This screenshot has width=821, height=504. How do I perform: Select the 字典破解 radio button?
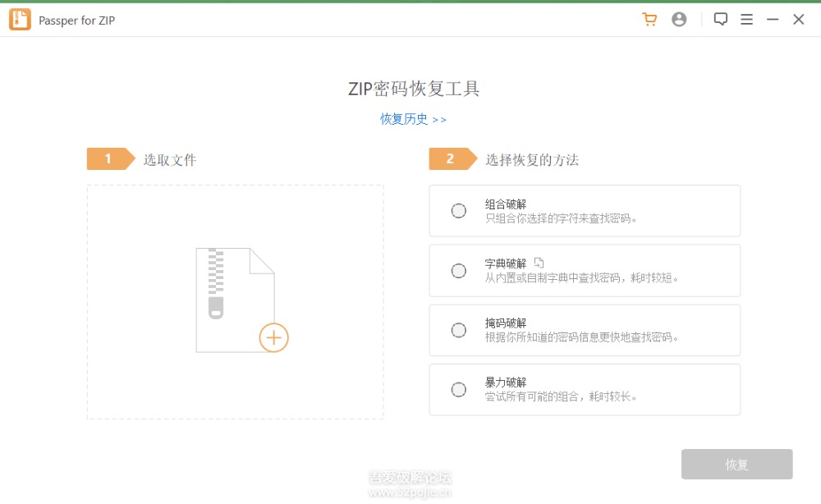coord(459,271)
